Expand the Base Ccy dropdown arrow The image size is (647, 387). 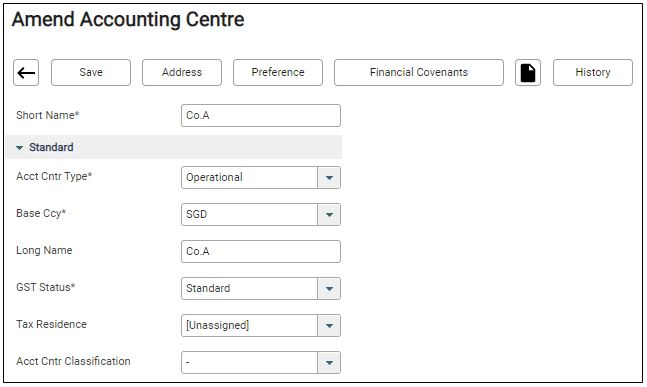point(329,215)
